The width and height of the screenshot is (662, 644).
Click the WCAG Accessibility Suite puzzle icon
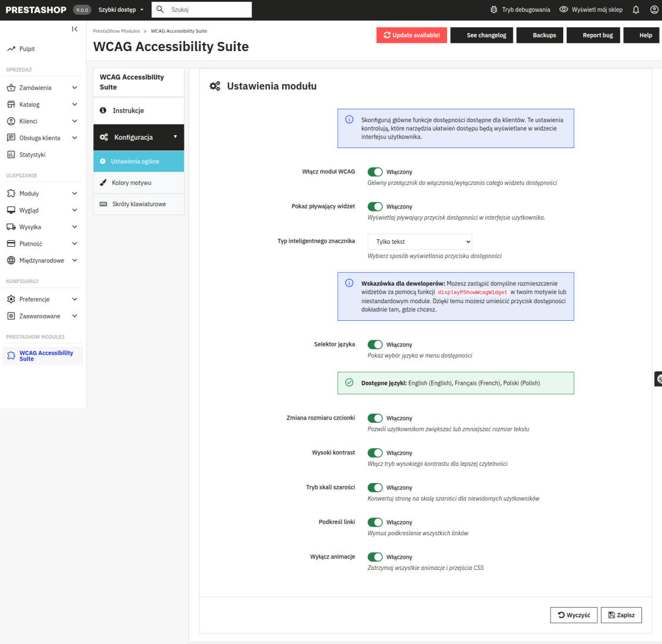point(11,355)
